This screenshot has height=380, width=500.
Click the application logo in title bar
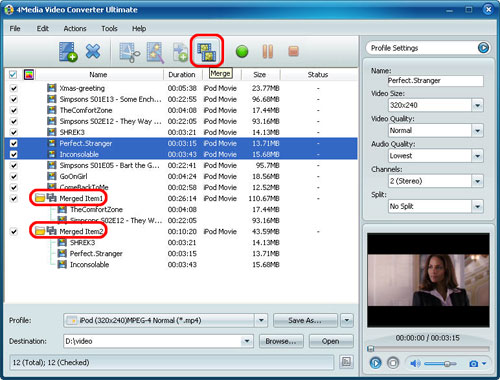pyautogui.click(x=9, y=10)
